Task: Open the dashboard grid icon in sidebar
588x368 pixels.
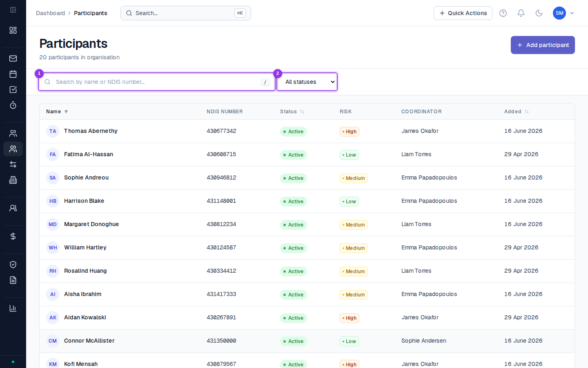Action: 13,30
